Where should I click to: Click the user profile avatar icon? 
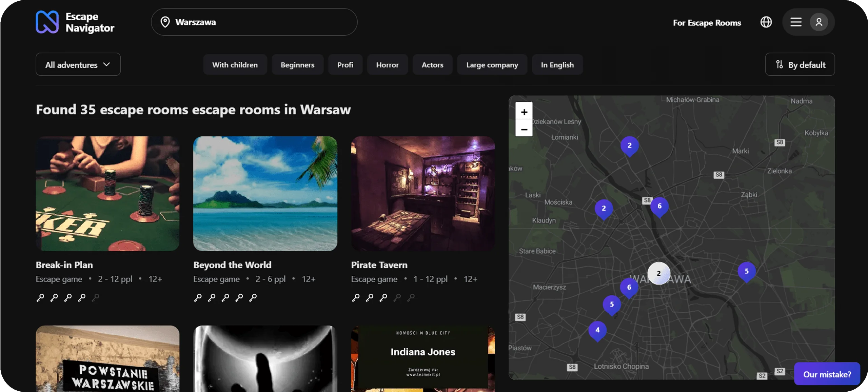pyautogui.click(x=819, y=22)
